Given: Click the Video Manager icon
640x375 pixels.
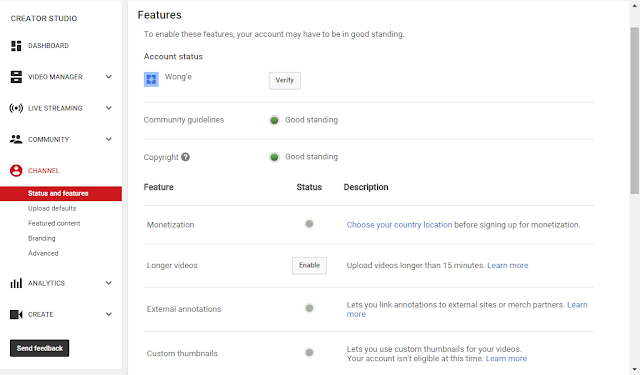Looking at the screenshot, I should coord(16,77).
